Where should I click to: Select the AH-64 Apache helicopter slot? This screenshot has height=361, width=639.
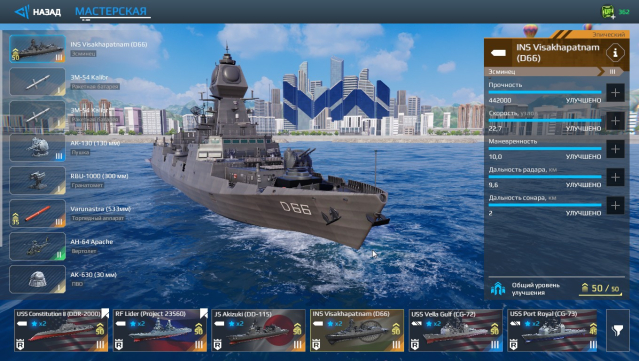[x=37, y=247]
